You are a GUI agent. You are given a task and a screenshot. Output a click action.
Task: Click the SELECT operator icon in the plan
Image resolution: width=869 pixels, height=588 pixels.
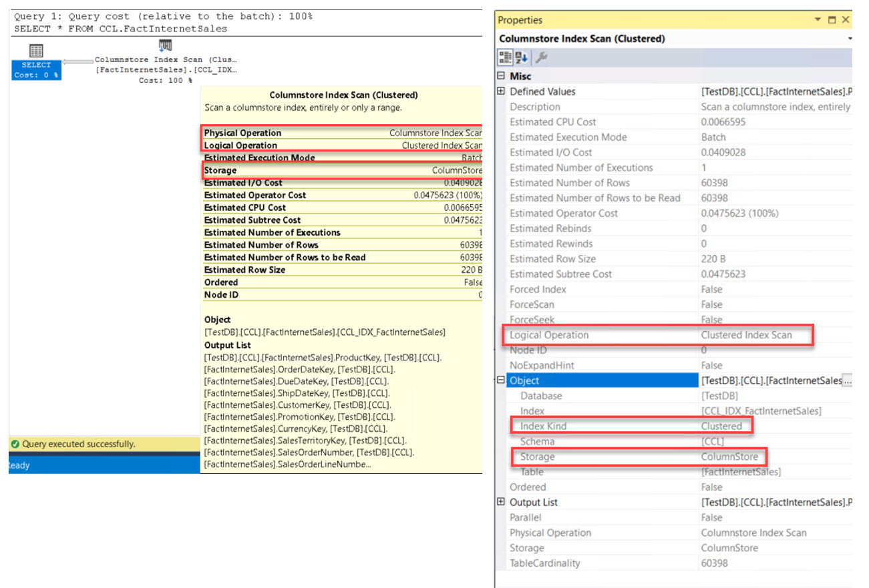pyautogui.click(x=36, y=51)
